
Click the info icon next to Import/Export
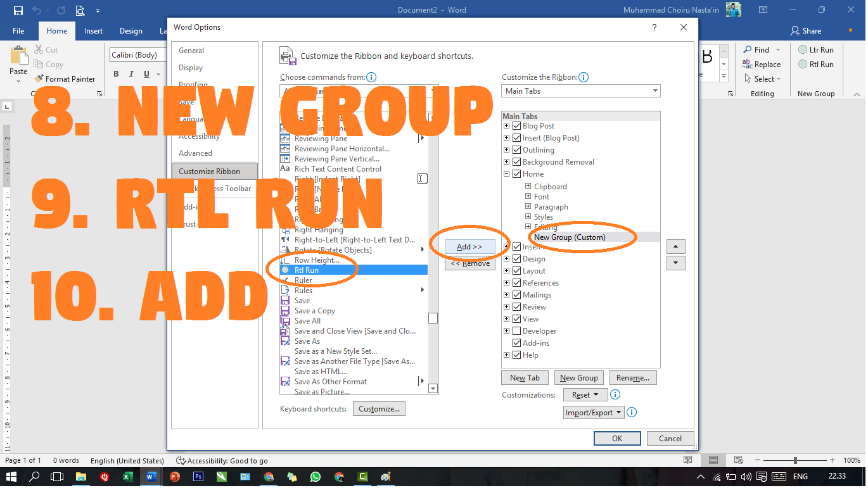631,412
